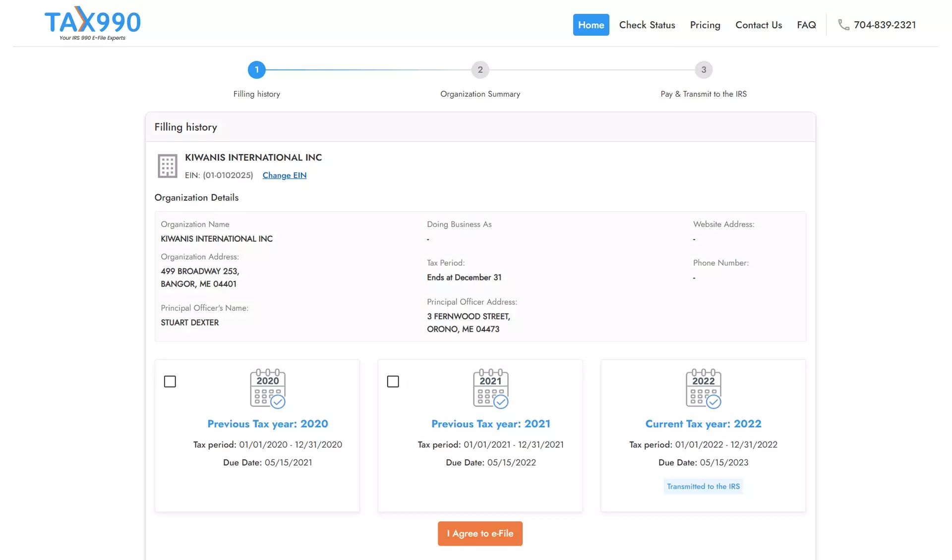This screenshot has height=560, width=952.
Task: Enable the checkbox for tax year 2021
Action: tap(393, 381)
